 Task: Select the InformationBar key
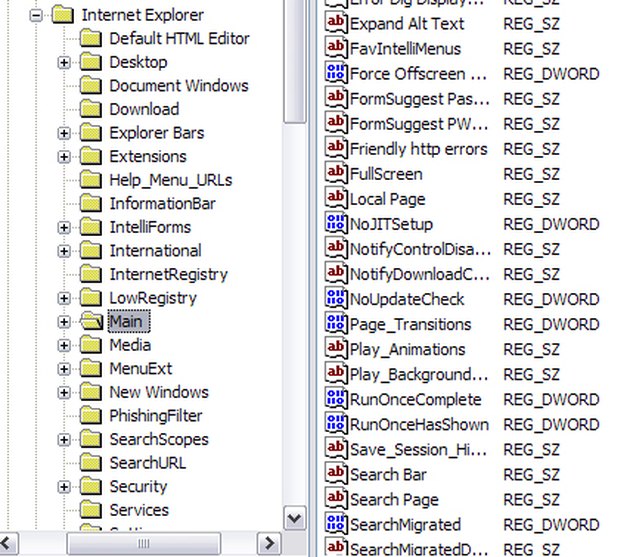click(162, 203)
